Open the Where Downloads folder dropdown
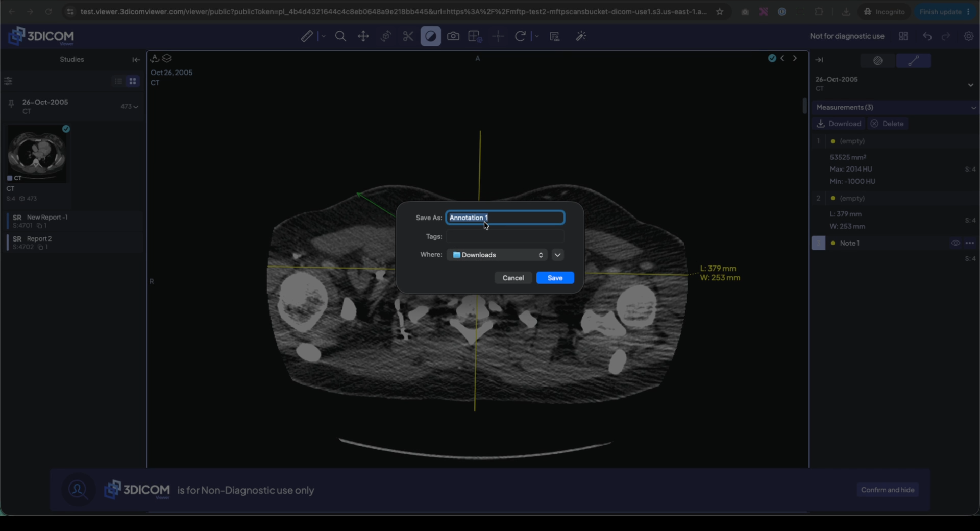 [x=497, y=255]
